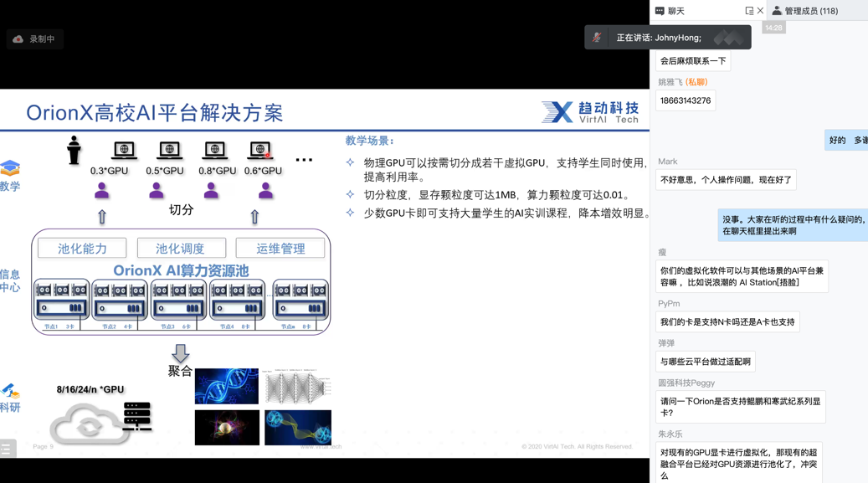Pop out the chat panel using the detach icon
The width and height of the screenshot is (868, 483).
coord(751,10)
